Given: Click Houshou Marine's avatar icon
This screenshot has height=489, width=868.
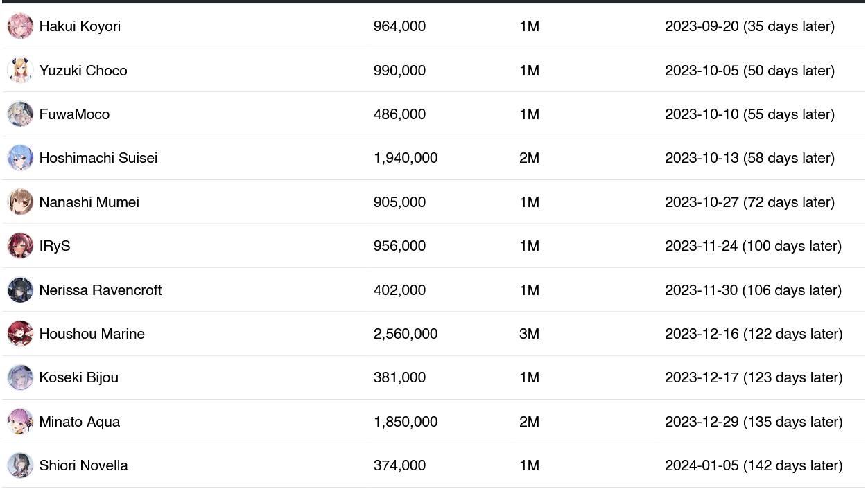Looking at the screenshot, I should pyautogui.click(x=20, y=334).
